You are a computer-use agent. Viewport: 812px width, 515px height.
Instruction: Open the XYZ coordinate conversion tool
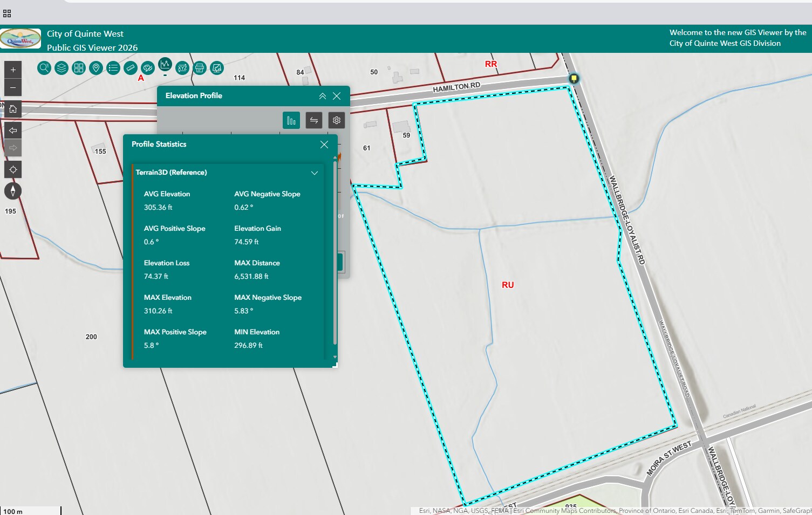point(182,68)
